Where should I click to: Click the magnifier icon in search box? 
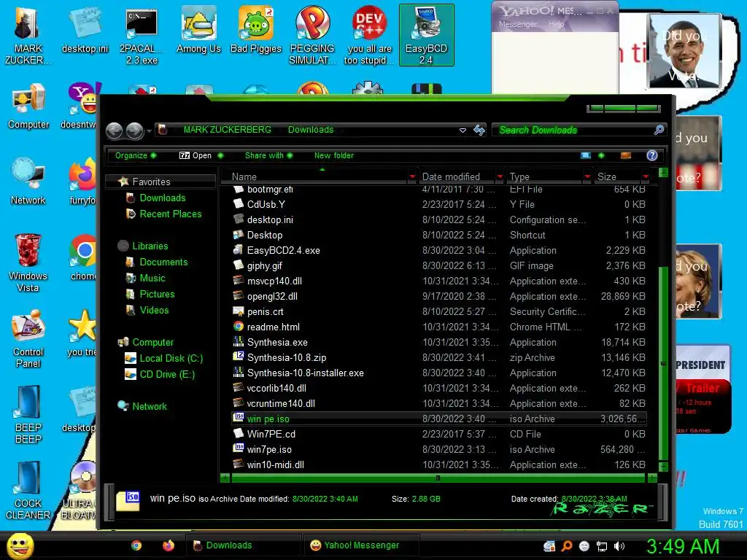click(659, 130)
